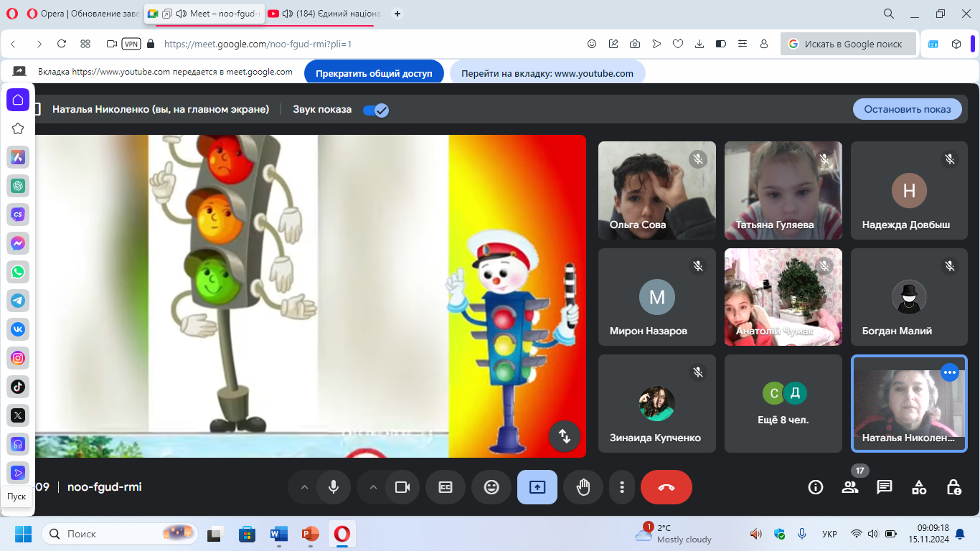The width and height of the screenshot is (980, 551).
Task: Open Opera easy setup sliders
Action: 743,44
